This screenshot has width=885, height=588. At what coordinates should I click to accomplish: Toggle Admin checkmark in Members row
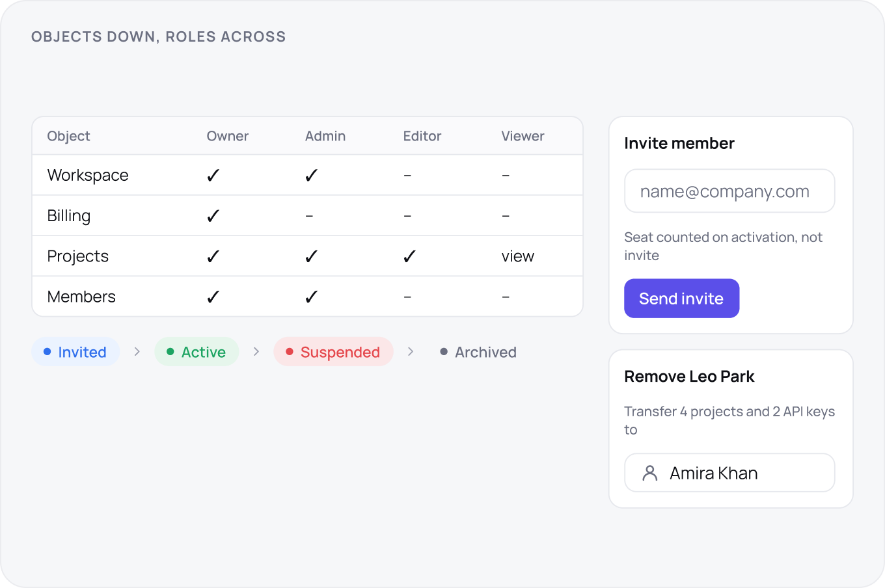[311, 297]
